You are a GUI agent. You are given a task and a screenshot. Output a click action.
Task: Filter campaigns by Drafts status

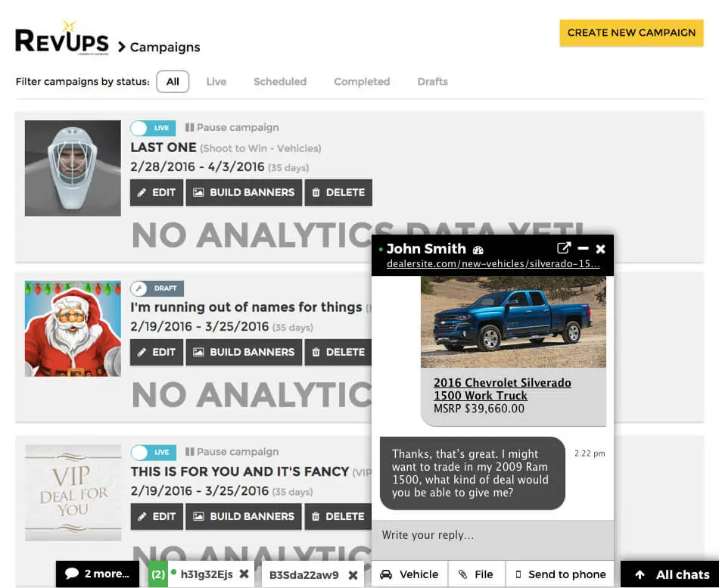coord(432,82)
